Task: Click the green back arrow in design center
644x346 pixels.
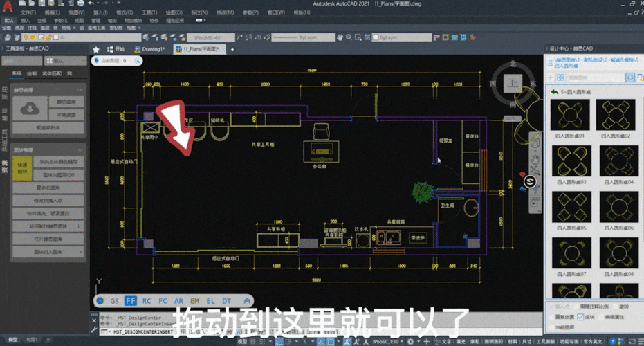Action: (554, 92)
